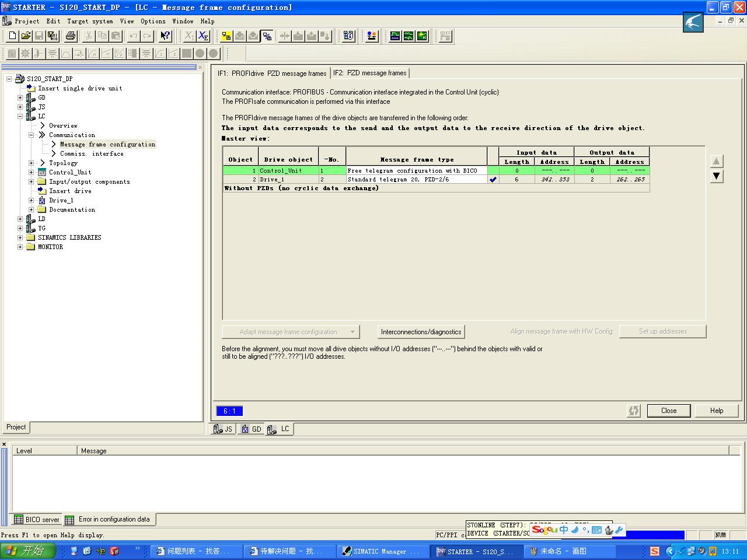
Task: Click the Close button in the dialog
Action: [669, 411]
